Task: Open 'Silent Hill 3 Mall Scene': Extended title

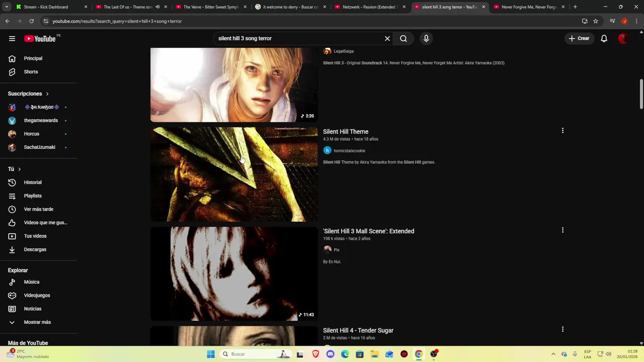Action: 368,231
